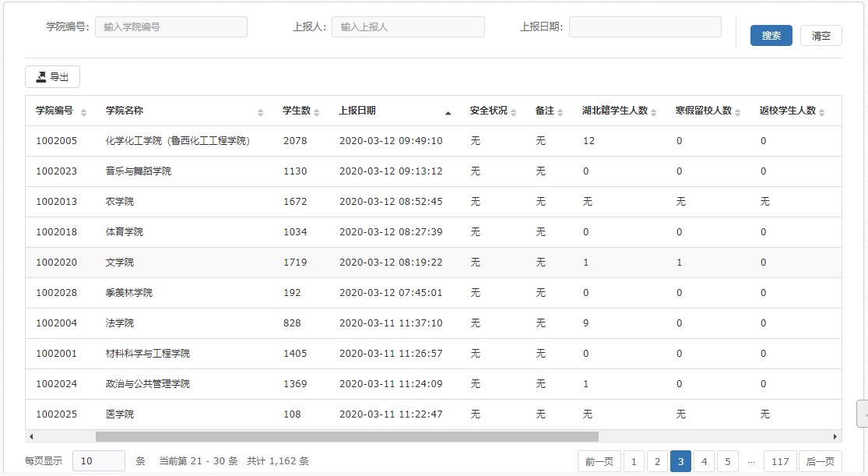This screenshot has height=476, width=868.
Task: Focus the 学院编号 input field
Action: (x=171, y=27)
